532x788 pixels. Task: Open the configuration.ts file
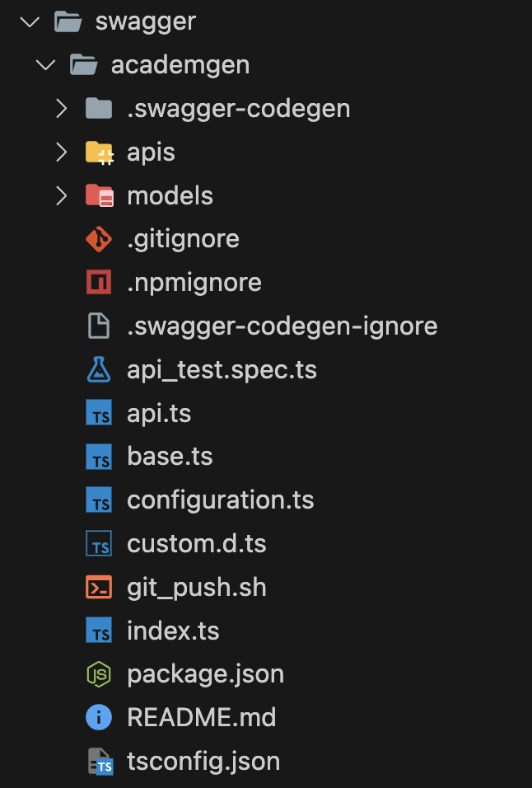tap(220, 500)
